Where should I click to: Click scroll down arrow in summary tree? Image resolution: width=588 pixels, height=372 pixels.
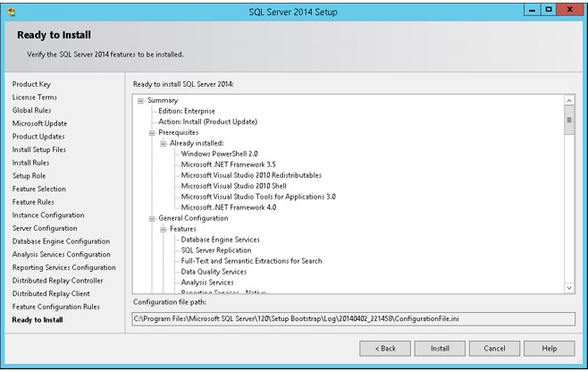(569, 288)
